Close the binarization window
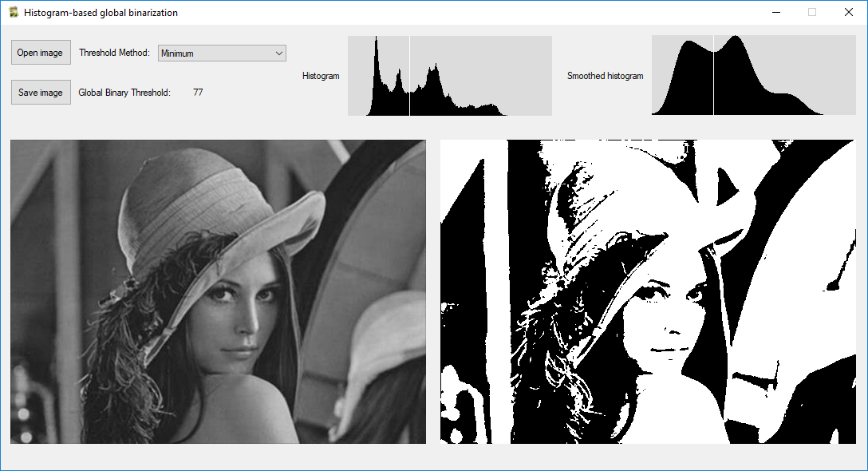This screenshot has height=471, width=868. (x=848, y=12)
